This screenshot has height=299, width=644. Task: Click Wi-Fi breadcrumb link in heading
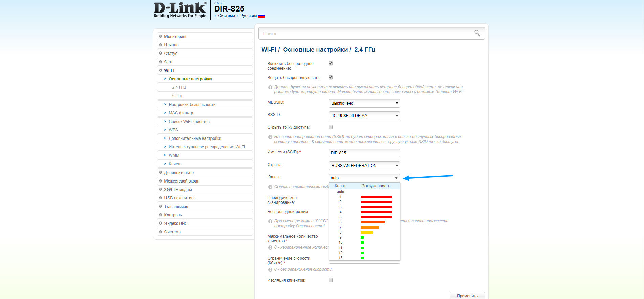click(x=269, y=50)
